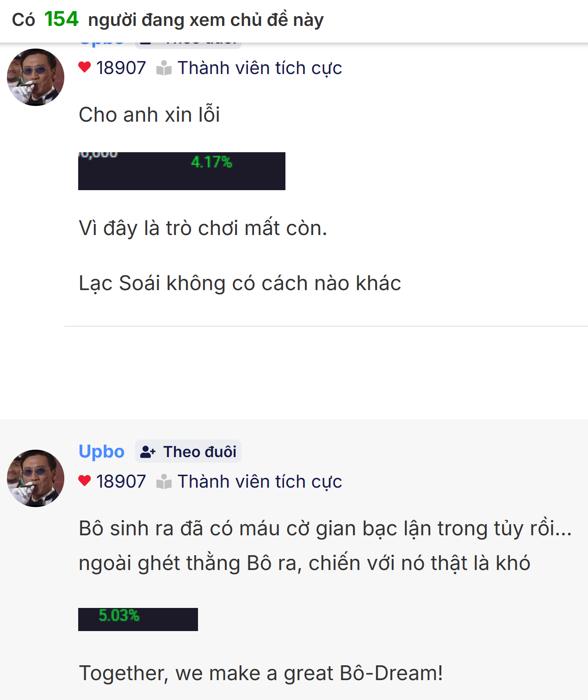Click the "Cho anh xin lỗi" text line
588x700 pixels.
149,115
